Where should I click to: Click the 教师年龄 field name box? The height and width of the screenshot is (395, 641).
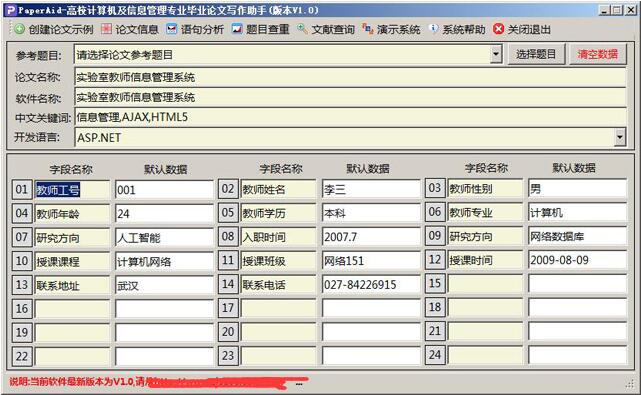coord(72,213)
